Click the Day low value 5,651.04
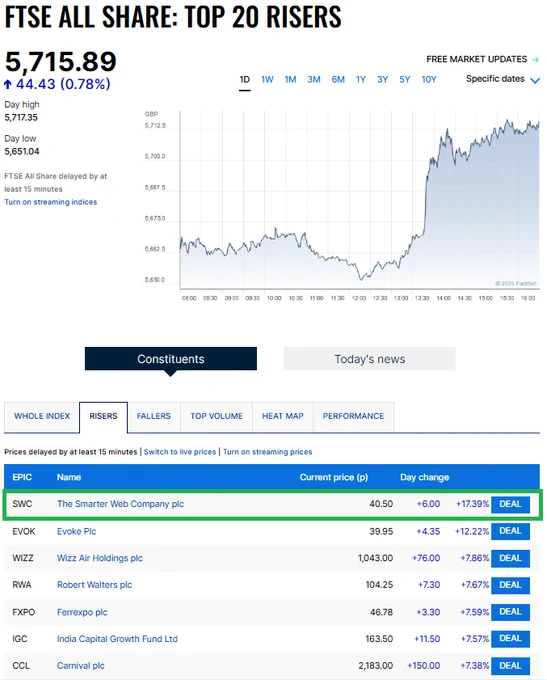This screenshot has width=547, height=680. (22, 151)
